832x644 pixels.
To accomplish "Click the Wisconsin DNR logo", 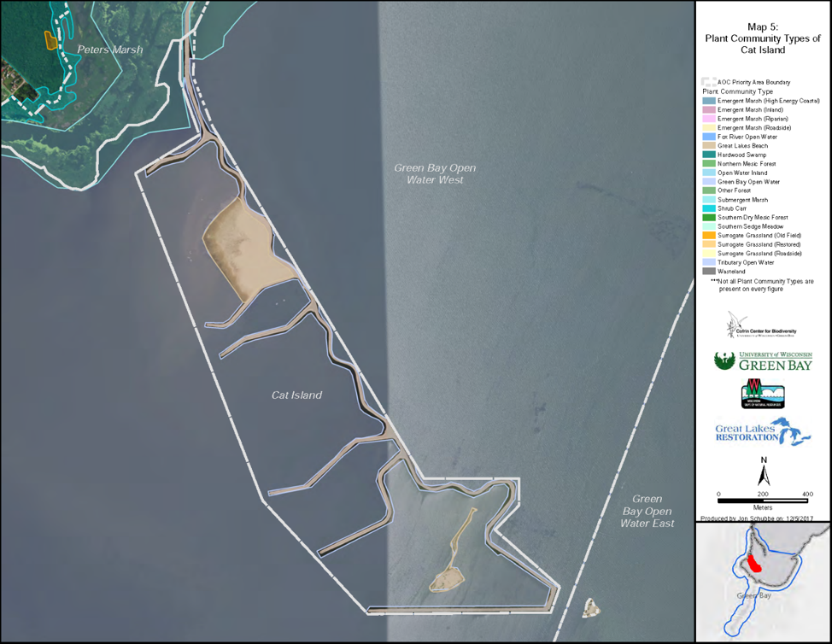I will coord(763,394).
